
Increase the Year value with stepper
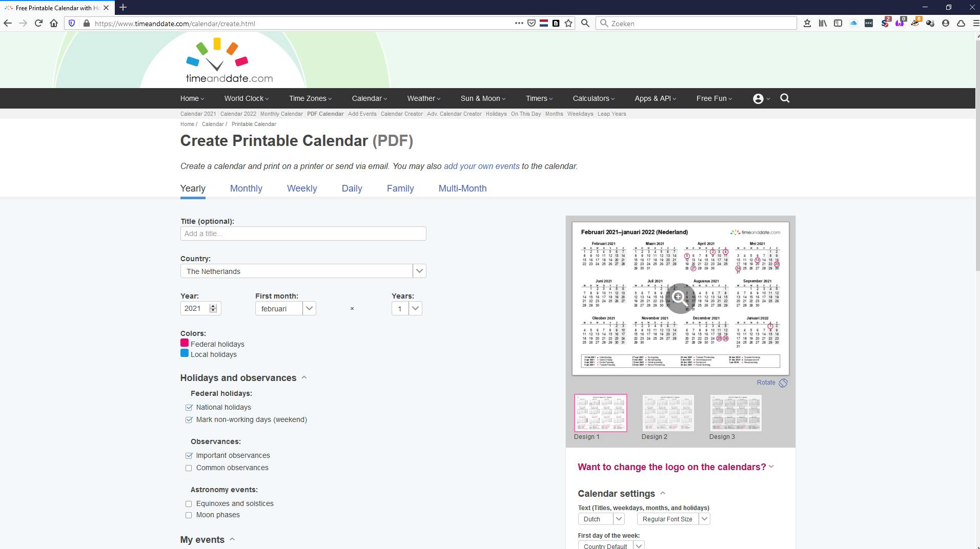tap(213, 306)
